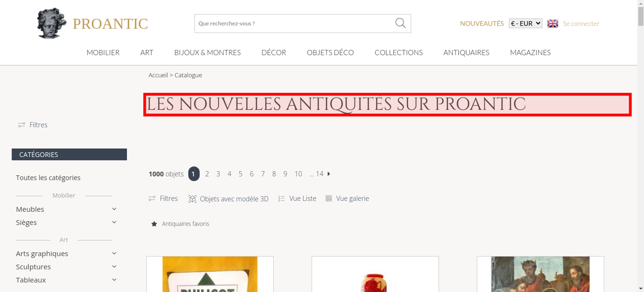Select Toutes les catégories
This screenshot has width=644, height=292.
(x=48, y=178)
